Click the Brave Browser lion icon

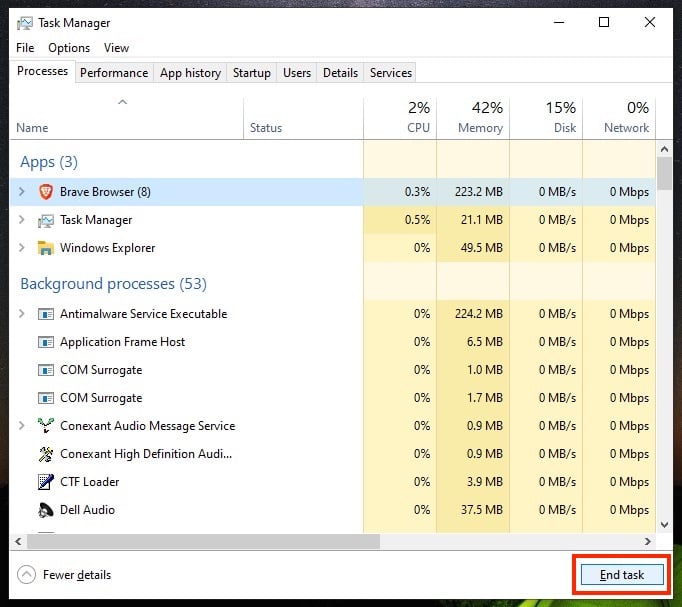(x=46, y=192)
